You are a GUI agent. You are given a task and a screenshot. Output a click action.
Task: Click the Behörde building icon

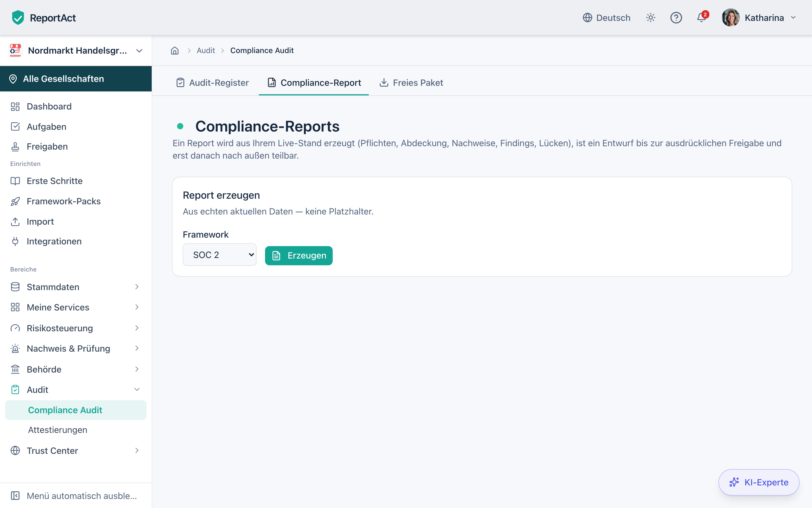tap(15, 369)
